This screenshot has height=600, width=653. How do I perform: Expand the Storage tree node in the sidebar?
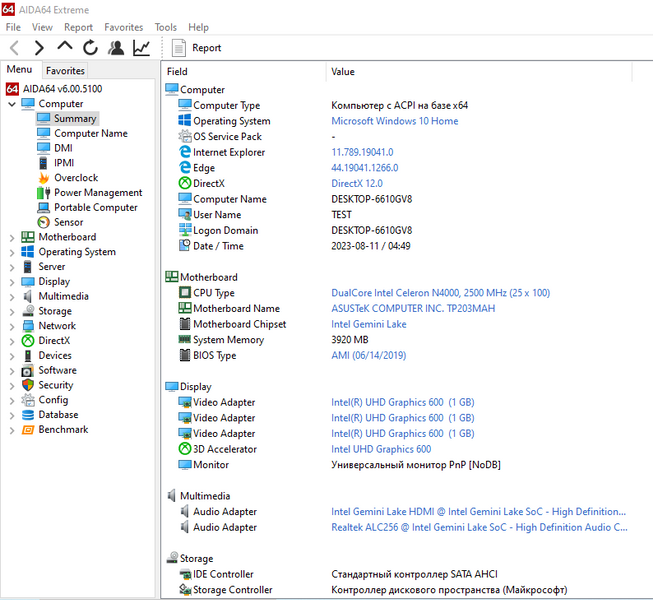[x=12, y=311]
